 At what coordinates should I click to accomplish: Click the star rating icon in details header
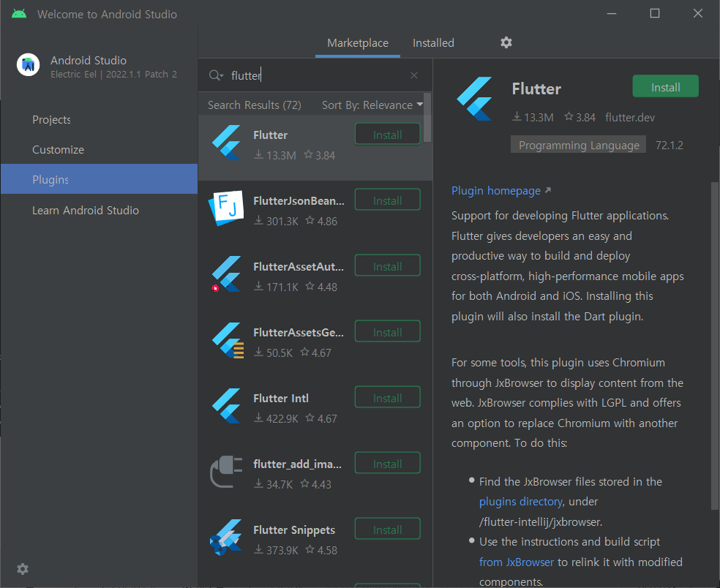[569, 116]
